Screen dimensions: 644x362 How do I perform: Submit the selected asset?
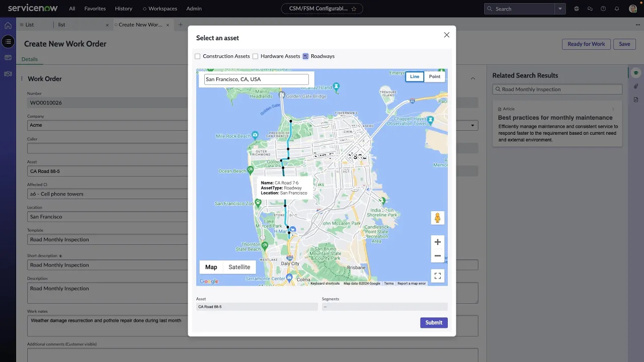click(x=433, y=322)
